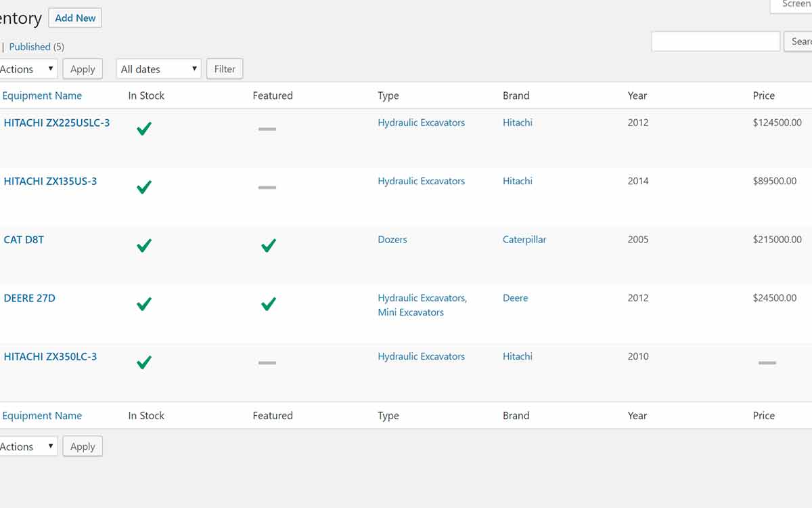
Task: Click the Search button beside the search box
Action: (798, 41)
